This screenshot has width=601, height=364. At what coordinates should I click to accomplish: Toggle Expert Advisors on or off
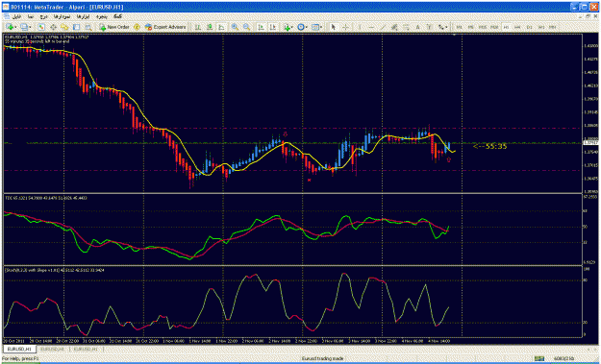165,27
